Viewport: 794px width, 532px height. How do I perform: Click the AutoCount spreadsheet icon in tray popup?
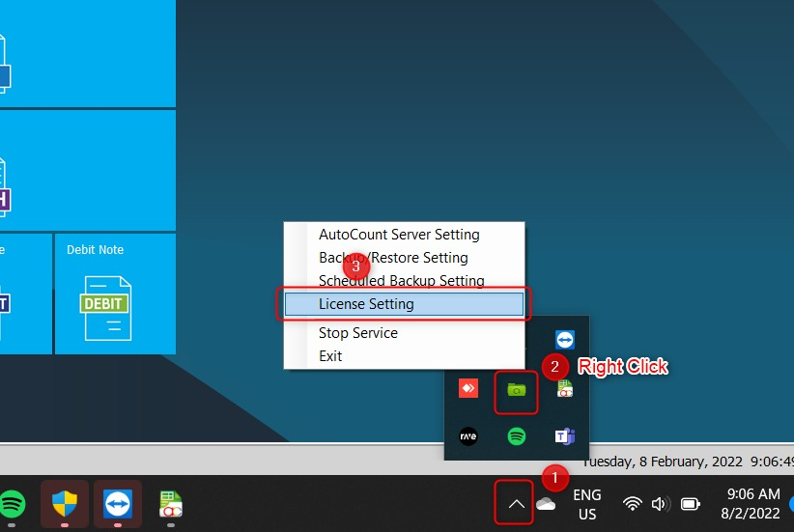tap(564, 389)
